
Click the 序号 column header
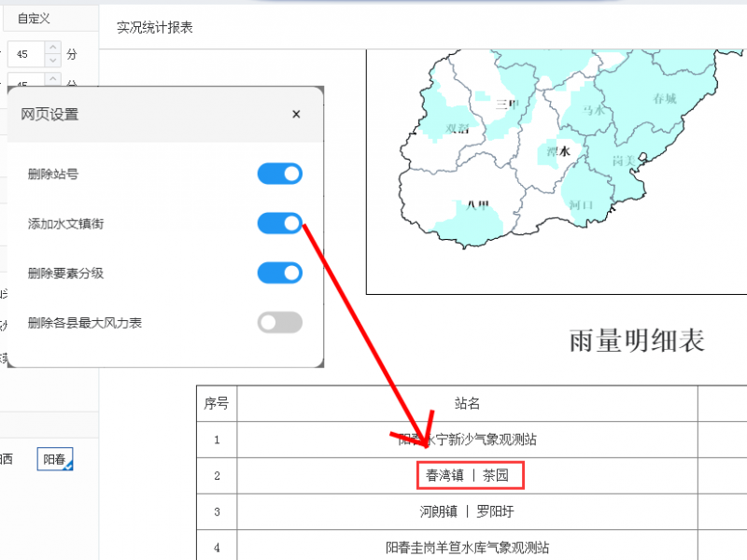coord(217,403)
